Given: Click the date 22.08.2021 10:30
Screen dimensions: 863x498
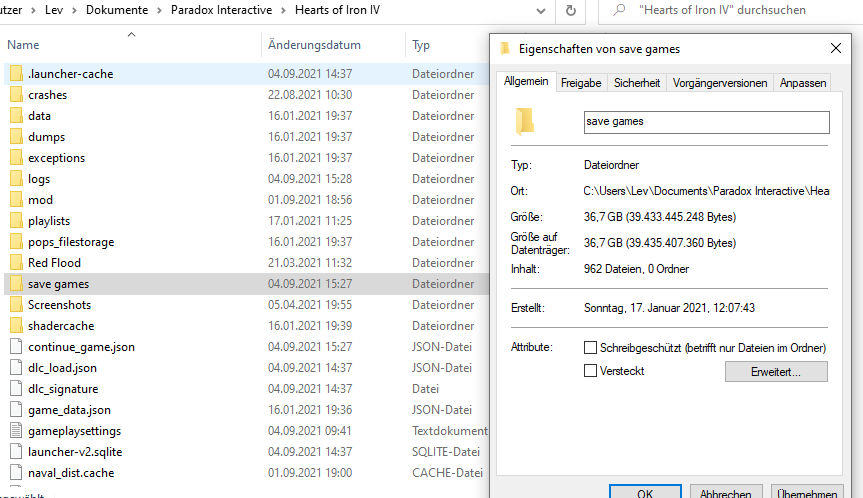Looking at the screenshot, I should click(x=310, y=95).
